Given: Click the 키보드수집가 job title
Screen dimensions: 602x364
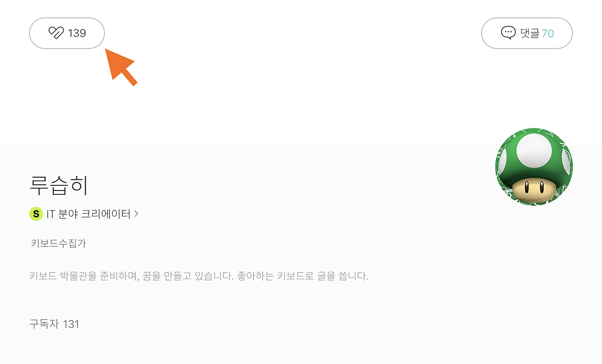Looking at the screenshot, I should (x=58, y=244).
